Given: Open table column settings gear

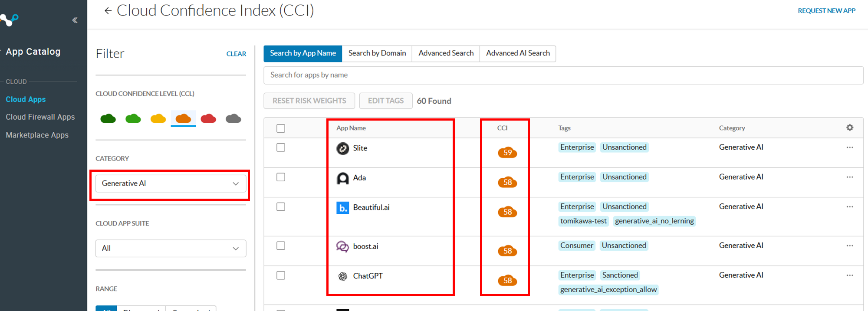Looking at the screenshot, I should pyautogui.click(x=850, y=128).
